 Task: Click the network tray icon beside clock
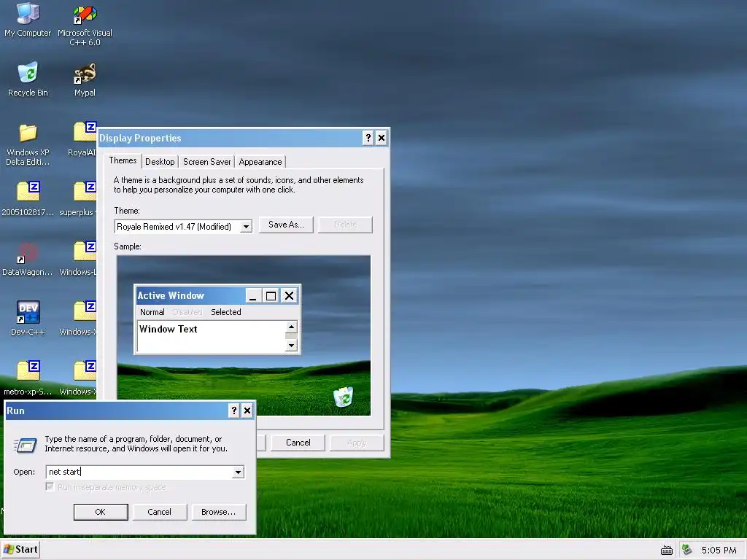pos(686,550)
